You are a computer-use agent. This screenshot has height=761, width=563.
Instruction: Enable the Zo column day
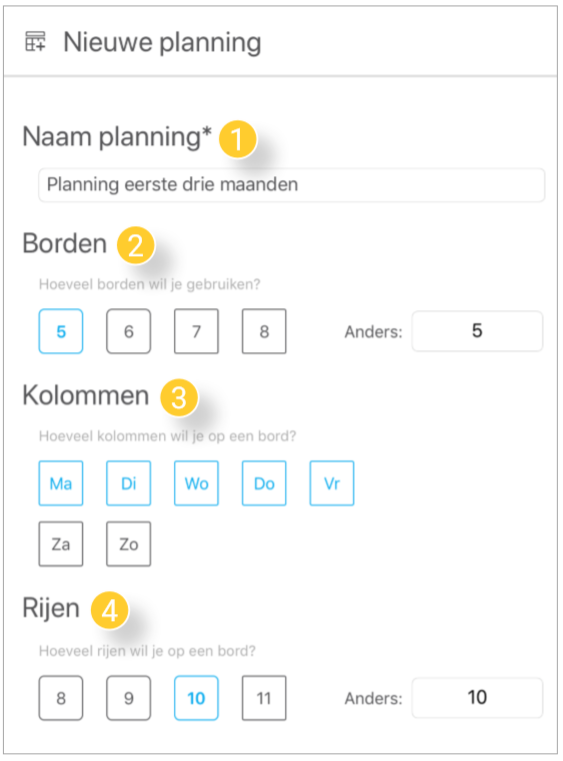(x=129, y=544)
